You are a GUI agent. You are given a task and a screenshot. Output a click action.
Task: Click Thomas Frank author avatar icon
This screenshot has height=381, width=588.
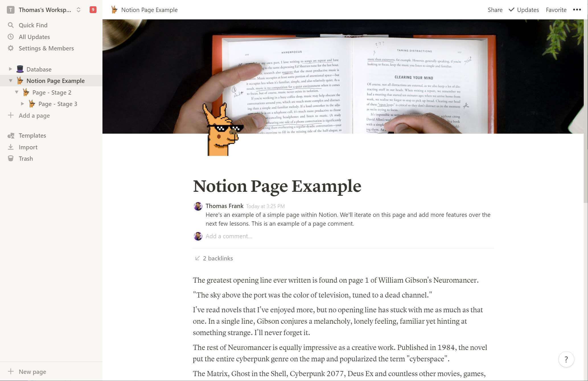pyautogui.click(x=198, y=206)
